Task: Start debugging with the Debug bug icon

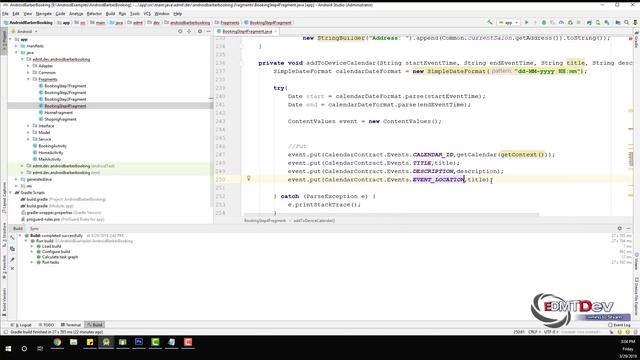Action: click(x=544, y=22)
